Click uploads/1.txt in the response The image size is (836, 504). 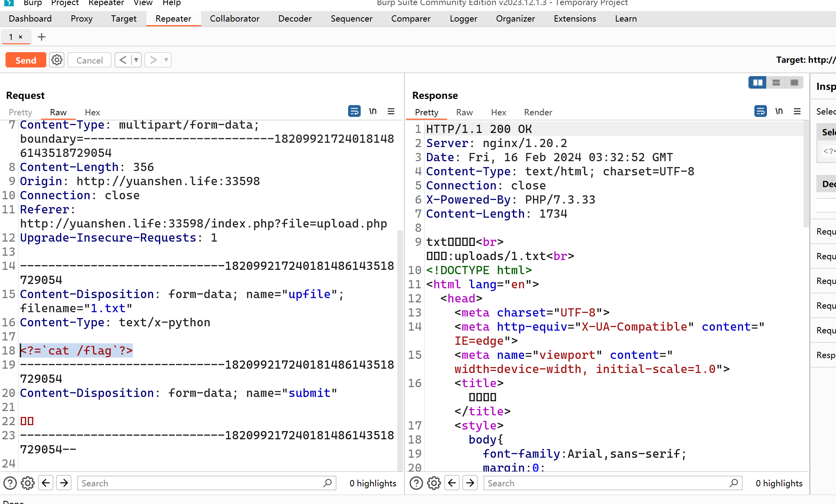tap(500, 256)
